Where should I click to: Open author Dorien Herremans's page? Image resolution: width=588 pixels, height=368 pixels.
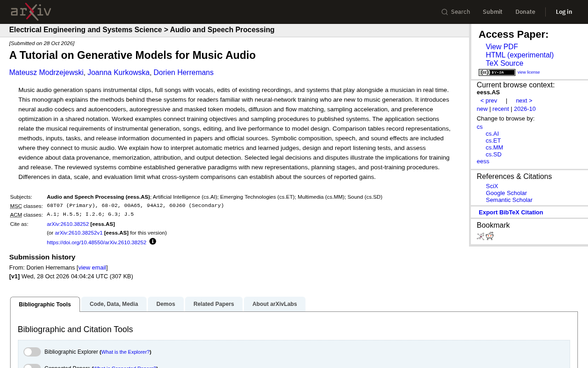tap(183, 73)
